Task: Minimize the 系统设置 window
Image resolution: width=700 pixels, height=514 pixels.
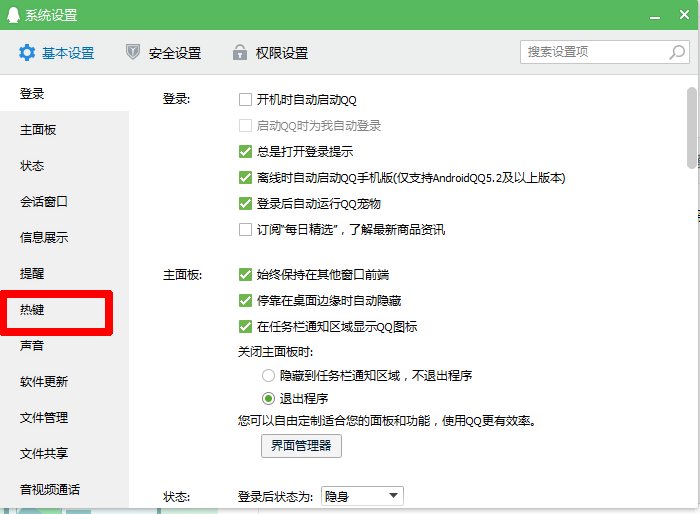Action: (x=655, y=16)
